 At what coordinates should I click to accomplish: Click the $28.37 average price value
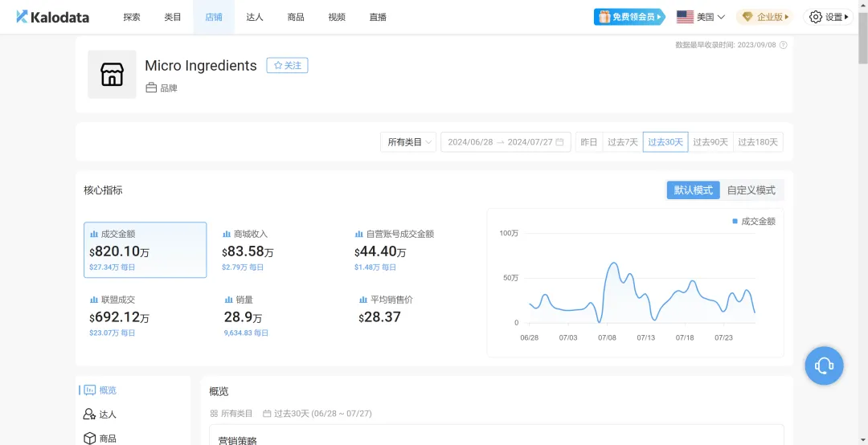379,317
